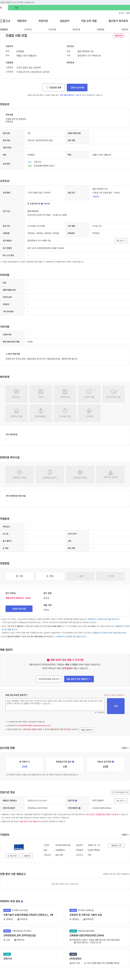Open 더보기 next to 기업정보 heading
Screen dimensions: 130x980
point(125,835)
